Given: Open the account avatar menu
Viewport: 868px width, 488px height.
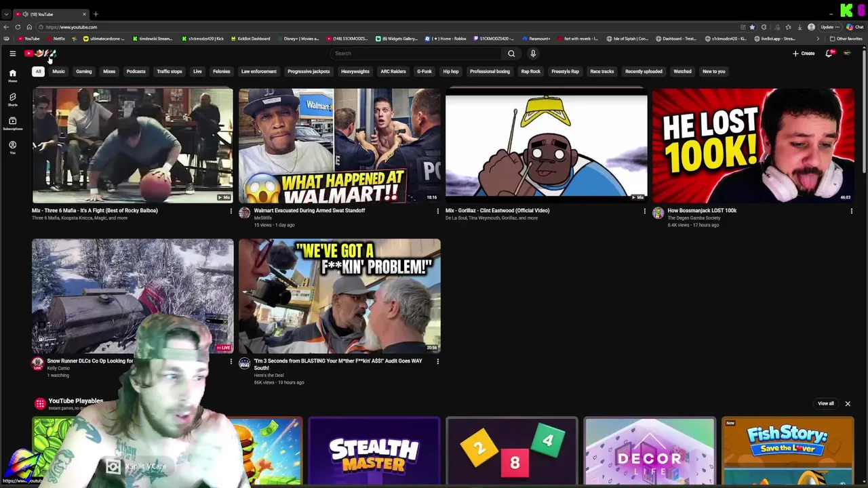Looking at the screenshot, I should click(847, 54).
